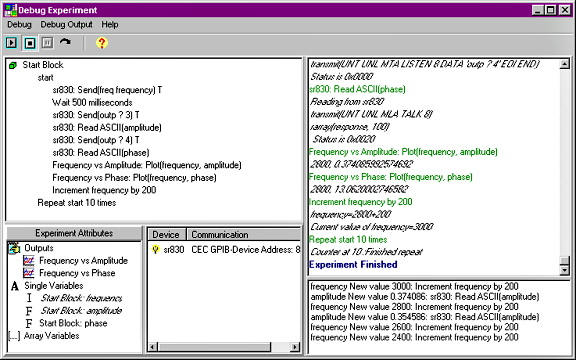Select 'Frequency vs Amplitude' output item
The width and height of the screenshot is (576, 360).
pos(84,260)
